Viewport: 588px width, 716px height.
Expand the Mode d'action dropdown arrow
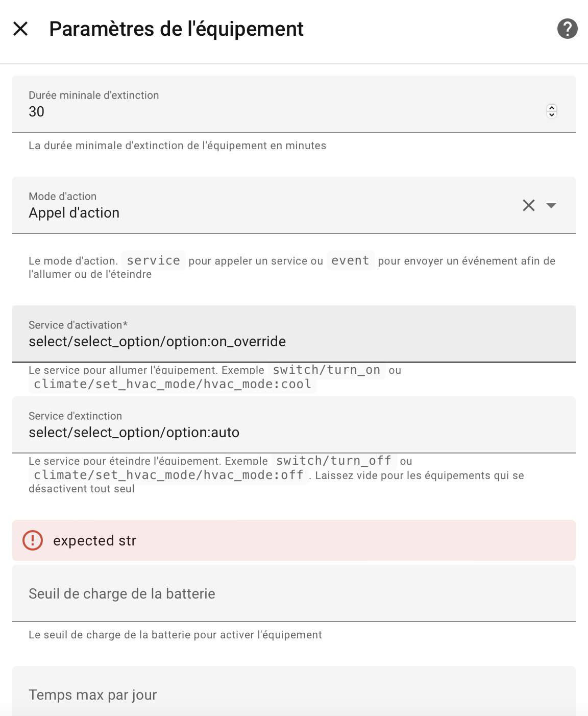pos(551,205)
